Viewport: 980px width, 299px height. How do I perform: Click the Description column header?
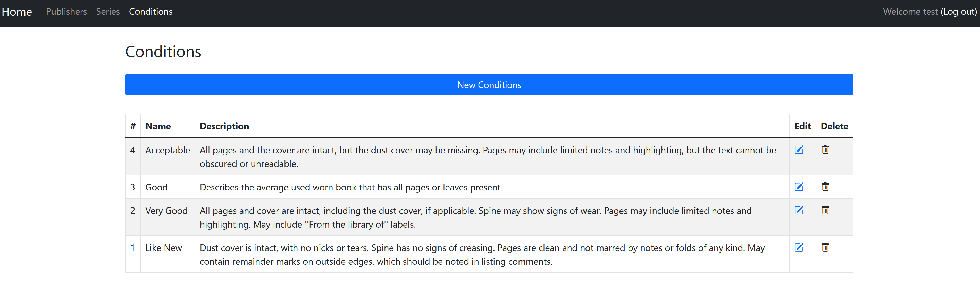[224, 126]
